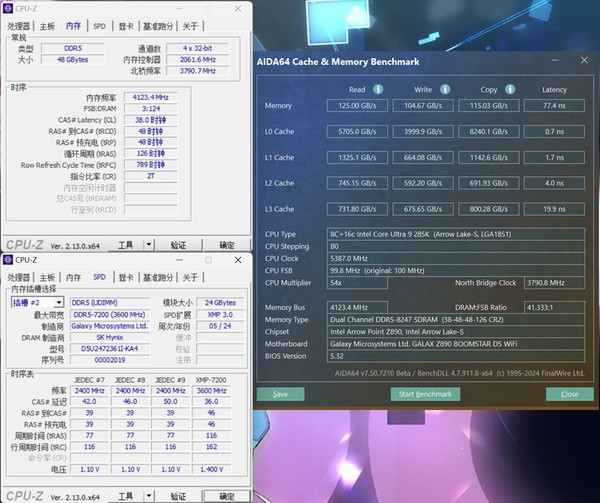Click CAS# Latency value 38.0 时钟
Viewport: 600px width, 503px height.
tap(151, 120)
